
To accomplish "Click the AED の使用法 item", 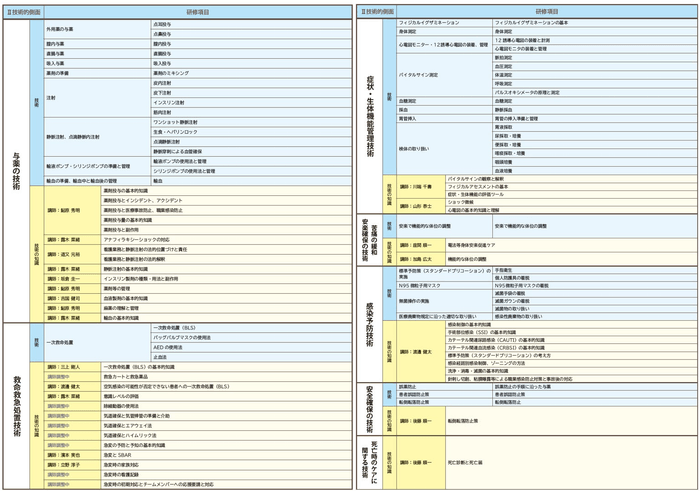I will [x=168, y=347].
